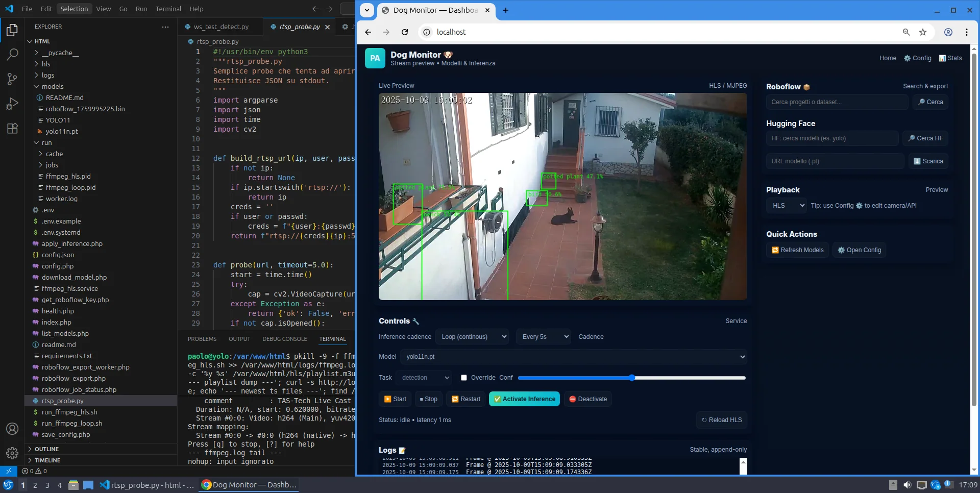Click the Reload HLS button
Viewport: 980px width, 493px height.
coord(721,420)
